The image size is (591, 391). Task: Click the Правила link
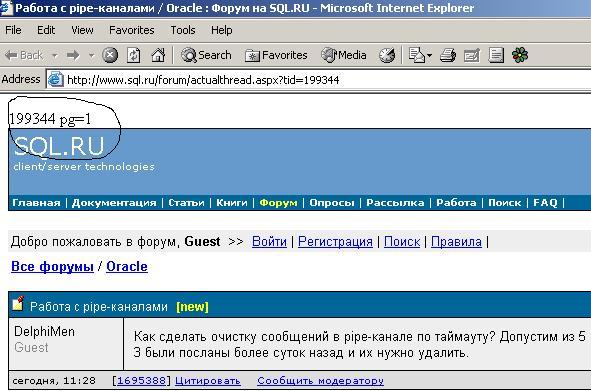[x=456, y=242]
